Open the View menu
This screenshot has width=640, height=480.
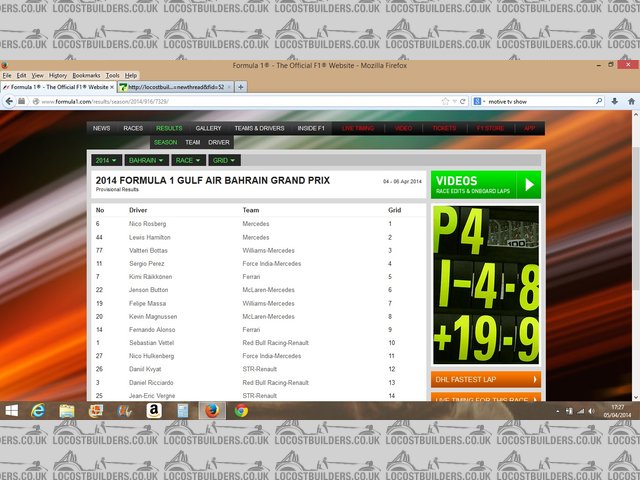(38, 76)
